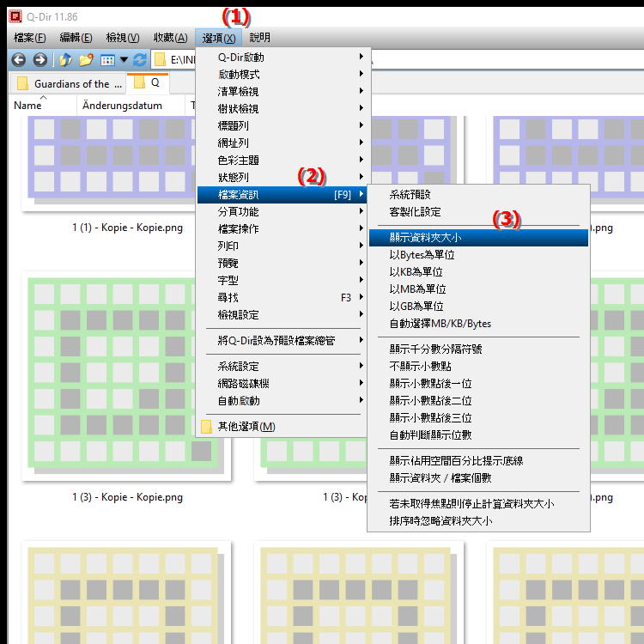Click the Forward navigation arrow icon
The width and height of the screenshot is (644, 644).
pos(39,60)
